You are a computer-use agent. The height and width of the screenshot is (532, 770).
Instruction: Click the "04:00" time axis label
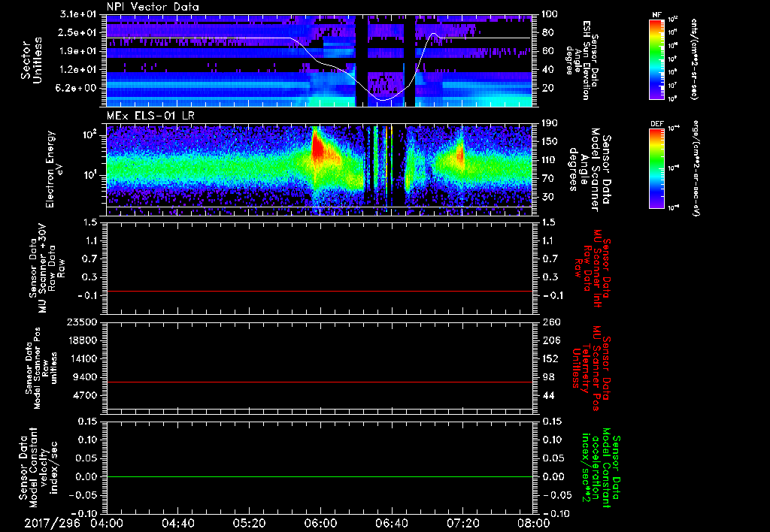point(107,523)
